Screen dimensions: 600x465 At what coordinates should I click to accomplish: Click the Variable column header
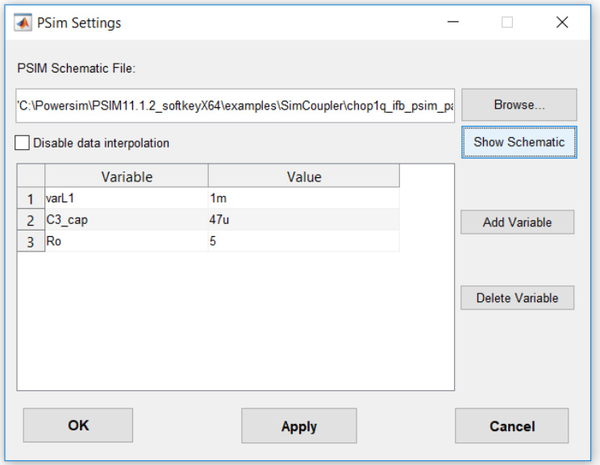(126, 177)
